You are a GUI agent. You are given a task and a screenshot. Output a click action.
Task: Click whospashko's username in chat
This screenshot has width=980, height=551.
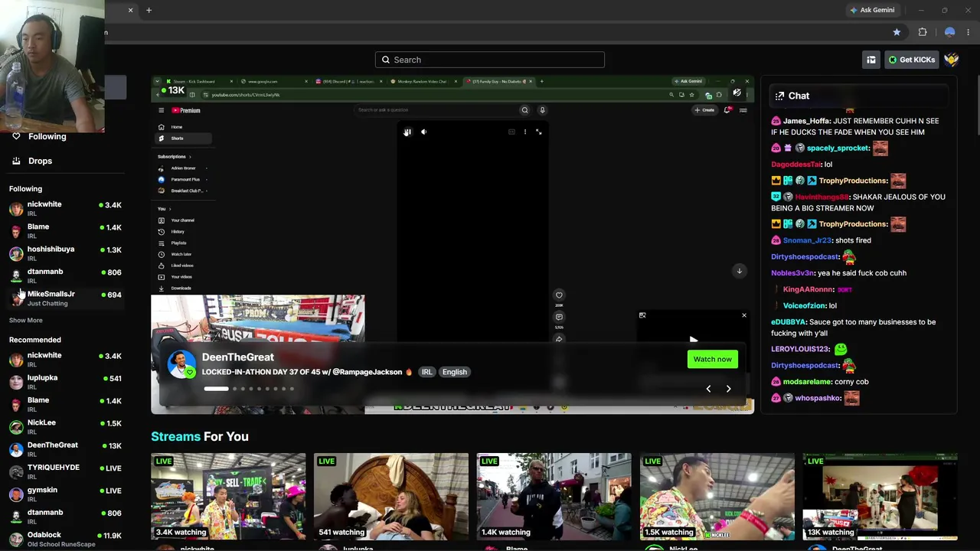pyautogui.click(x=818, y=398)
